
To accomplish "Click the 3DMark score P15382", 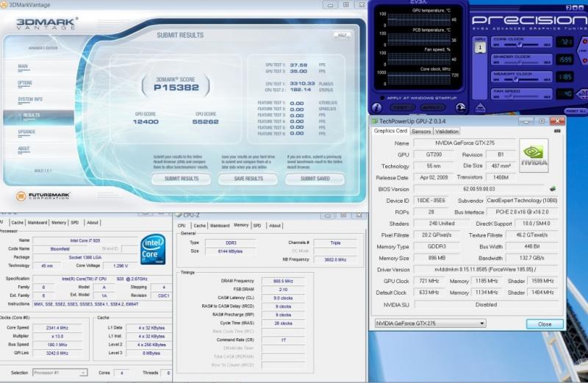I will pyautogui.click(x=176, y=87).
